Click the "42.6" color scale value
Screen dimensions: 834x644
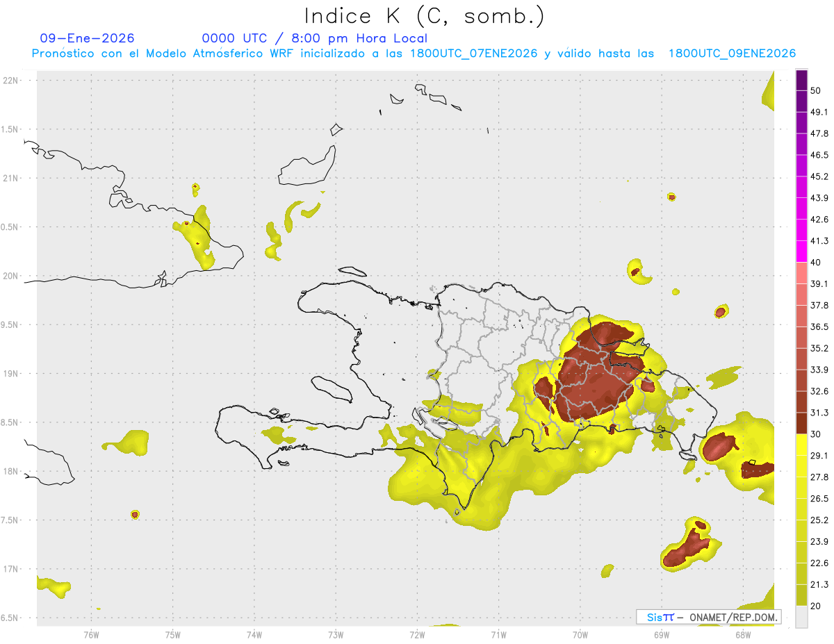click(x=819, y=220)
